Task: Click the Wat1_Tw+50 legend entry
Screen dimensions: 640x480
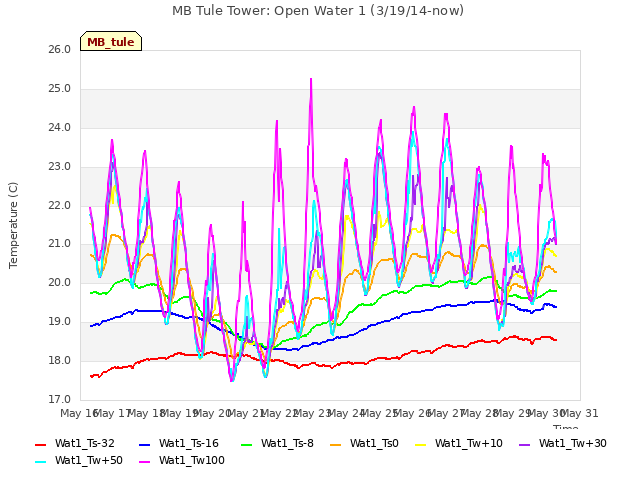Action: coord(79,461)
